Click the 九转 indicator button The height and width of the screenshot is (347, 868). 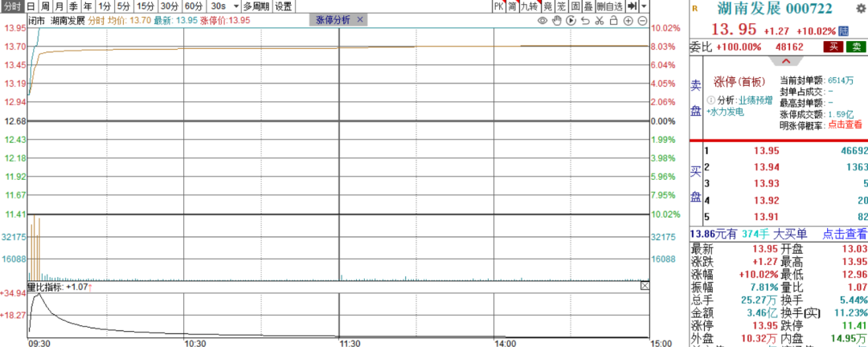coord(529,6)
